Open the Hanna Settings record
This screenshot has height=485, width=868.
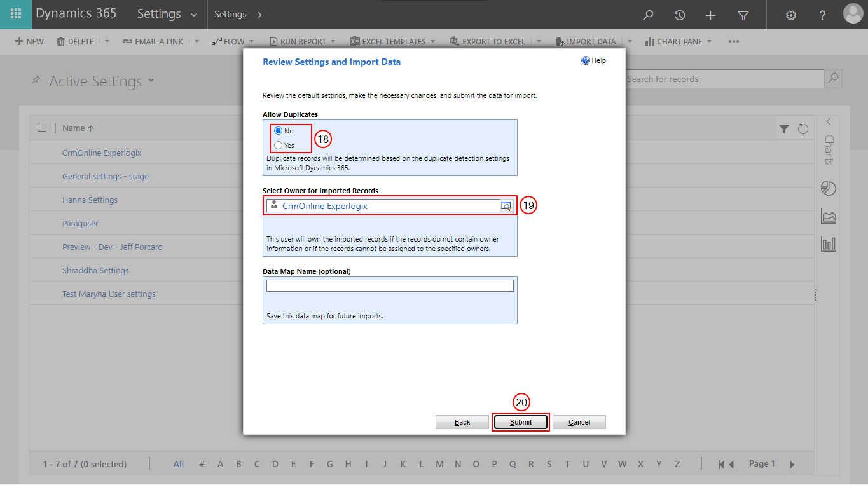point(90,200)
